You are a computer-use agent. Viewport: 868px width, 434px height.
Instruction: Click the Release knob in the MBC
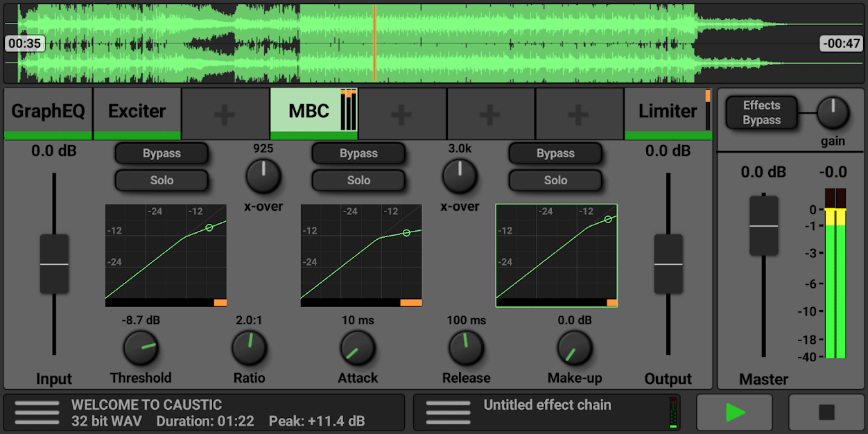point(466,350)
